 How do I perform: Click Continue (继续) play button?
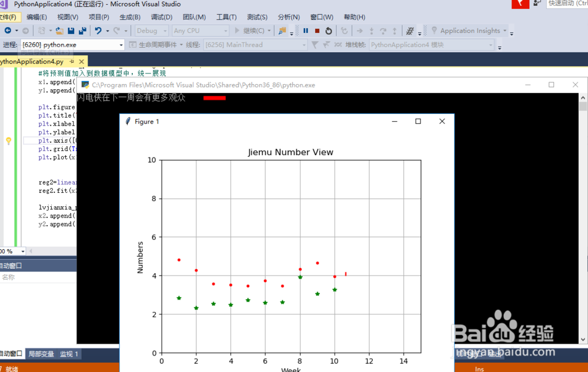(x=249, y=31)
